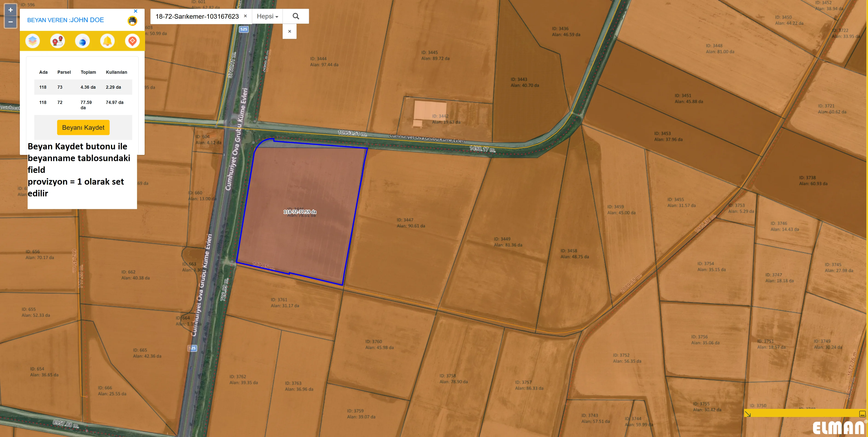The width and height of the screenshot is (868, 437).
Task: Click the printer icon in declaration panel
Action: tap(132, 21)
